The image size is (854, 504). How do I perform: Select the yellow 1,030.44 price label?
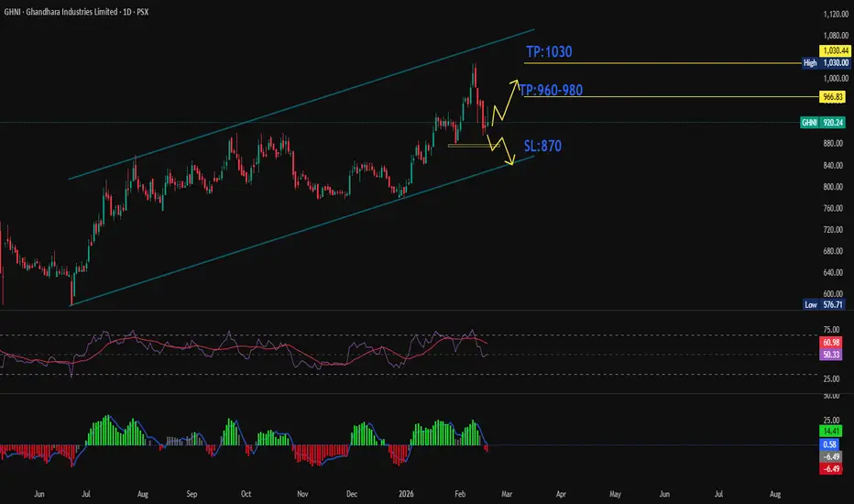[835, 50]
